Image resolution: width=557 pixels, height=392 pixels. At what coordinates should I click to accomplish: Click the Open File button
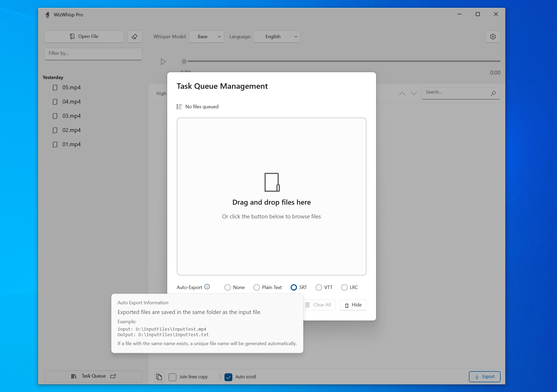click(x=84, y=37)
